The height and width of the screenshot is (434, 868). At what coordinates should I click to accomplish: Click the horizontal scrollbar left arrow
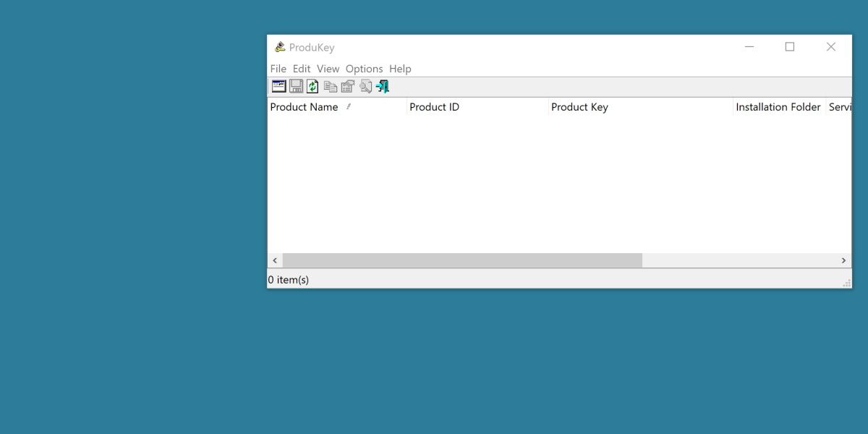[x=275, y=260]
